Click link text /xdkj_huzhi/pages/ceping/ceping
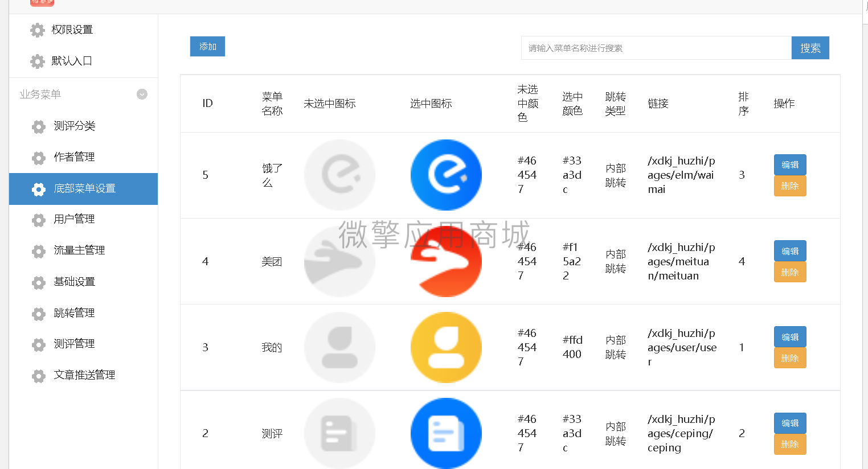868x469 pixels. pyautogui.click(x=681, y=433)
